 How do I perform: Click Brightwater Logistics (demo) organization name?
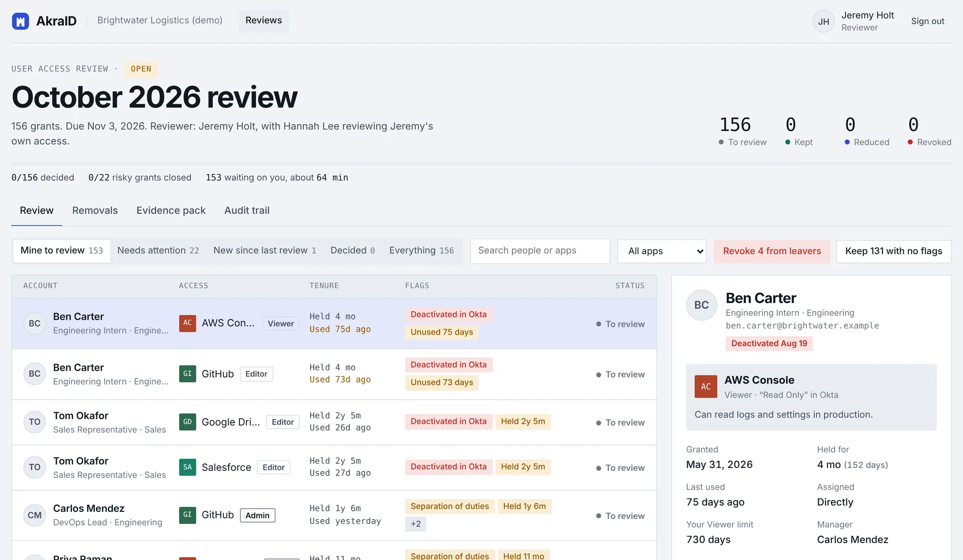pos(160,20)
